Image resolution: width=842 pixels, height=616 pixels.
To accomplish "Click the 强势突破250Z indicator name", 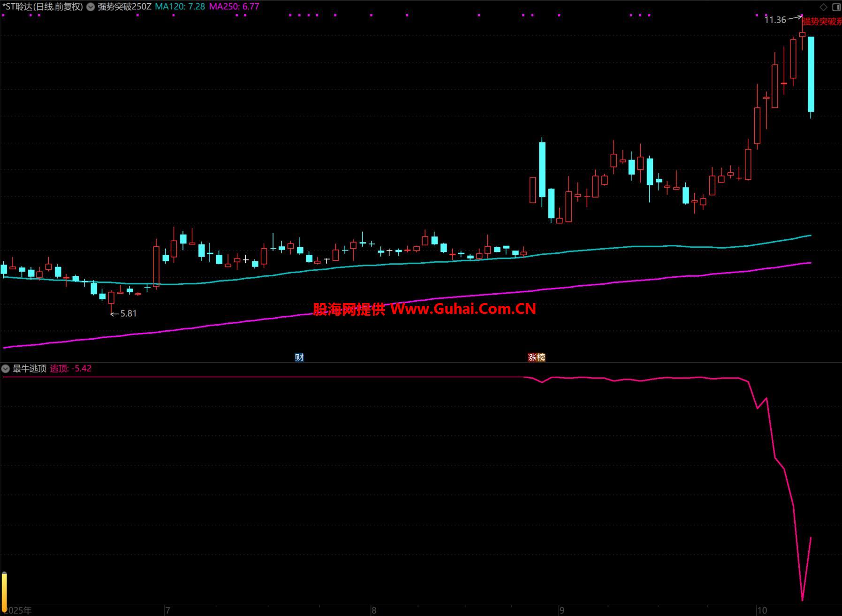I will click(124, 7).
